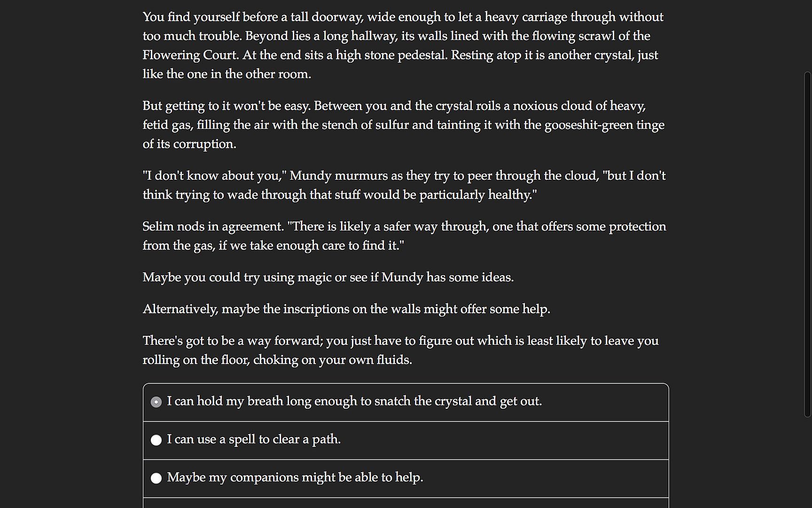
Task: Click the vertical scrollbar thumb
Action: point(807,244)
